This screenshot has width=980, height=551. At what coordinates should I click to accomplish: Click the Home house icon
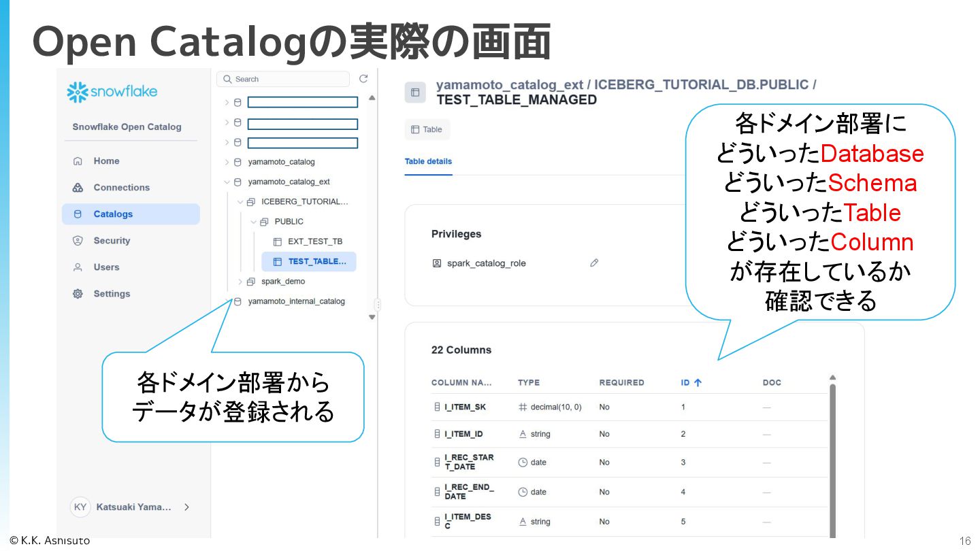pyautogui.click(x=78, y=161)
